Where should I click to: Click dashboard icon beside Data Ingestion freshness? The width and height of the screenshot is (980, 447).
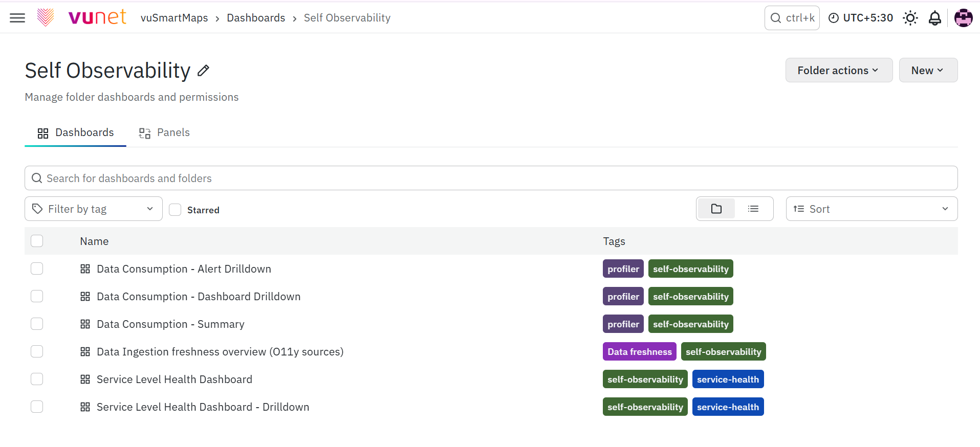(x=85, y=351)
